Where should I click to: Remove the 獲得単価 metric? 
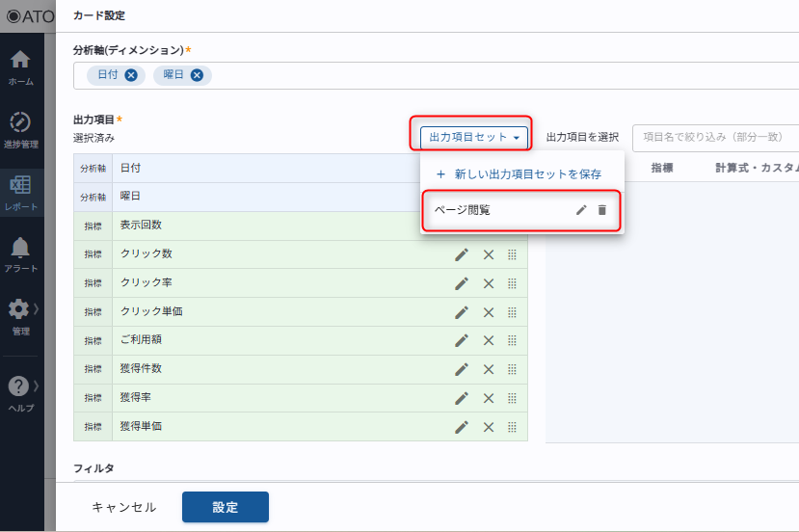pyautogui.click(x=489, y=427)
